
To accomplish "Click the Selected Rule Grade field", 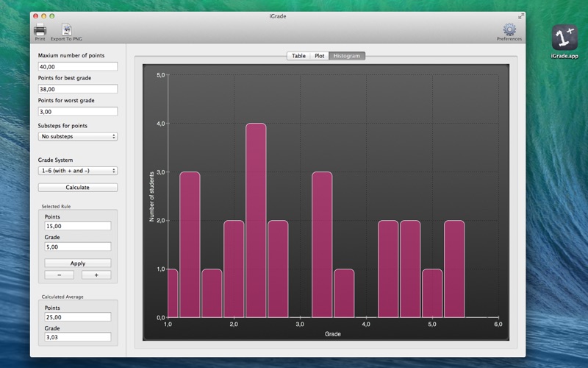I will pos(78,247).
